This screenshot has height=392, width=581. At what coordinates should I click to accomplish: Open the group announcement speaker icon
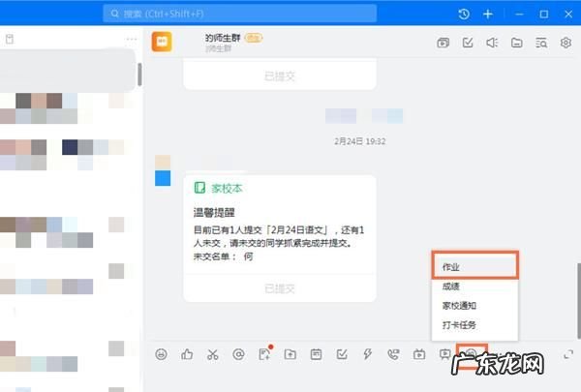[x=492, y=43]
